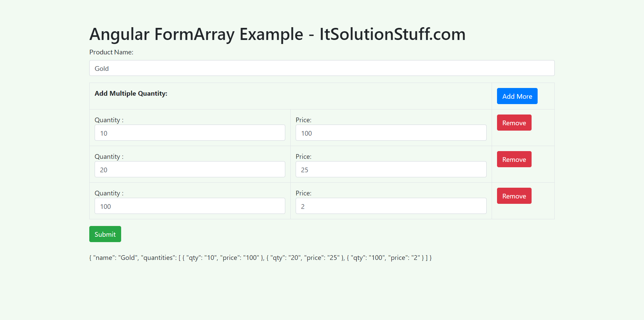Click the third Quantity label
This screenshot has width=644, height=320.
click(109, 193)
